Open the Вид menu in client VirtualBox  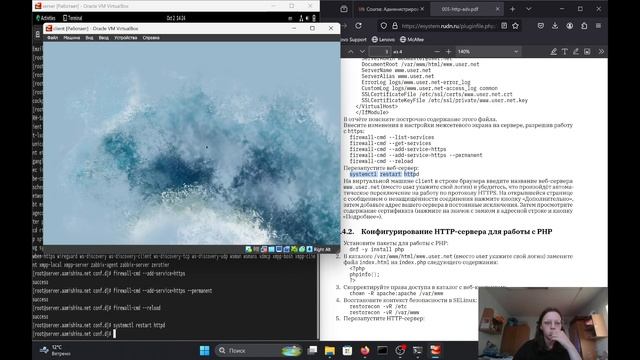pos(89,38)
